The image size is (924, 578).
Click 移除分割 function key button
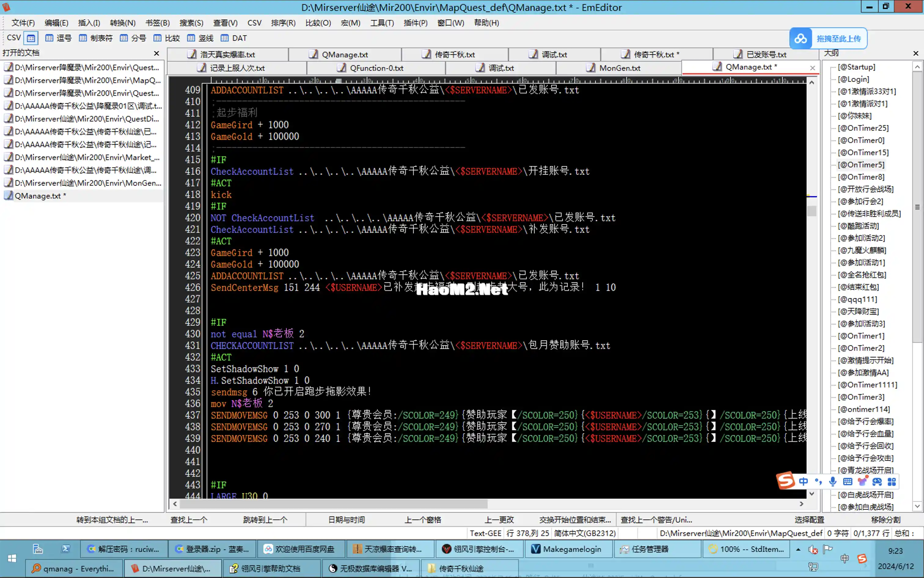[886, 520]
